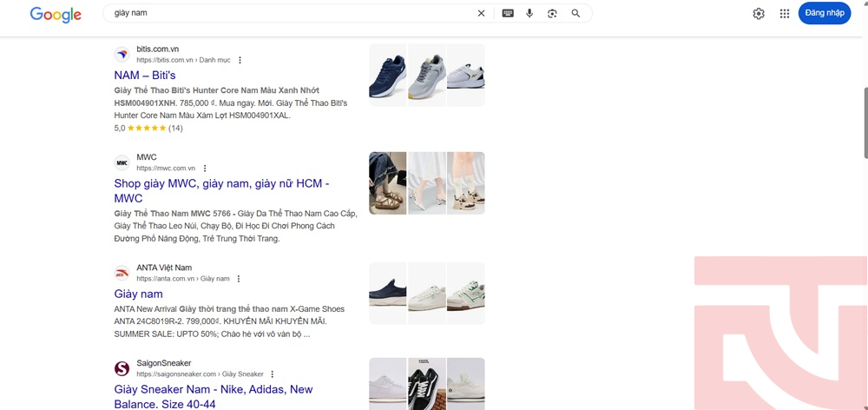The width and height of the screenshot is (868, 410).
Task: Open the Shop giày MWC result link
Action: [221, 190]
